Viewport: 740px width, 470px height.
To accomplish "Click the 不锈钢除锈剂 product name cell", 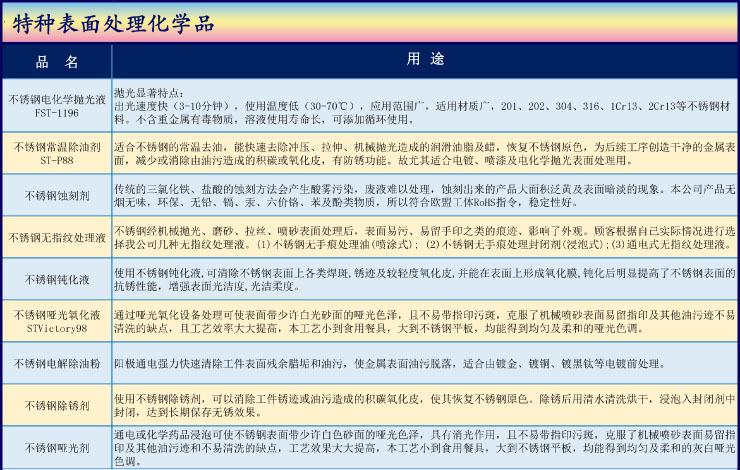I will pyautogui.click(x=56, y=405).
